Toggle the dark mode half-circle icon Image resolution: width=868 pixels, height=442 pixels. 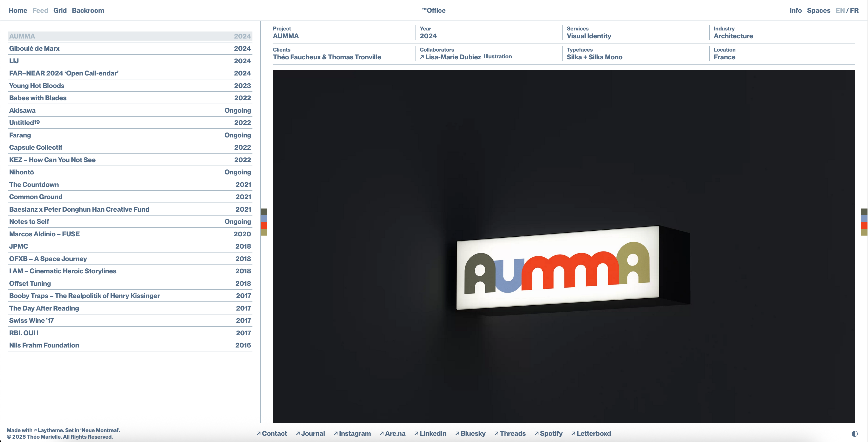coord(854,434)
